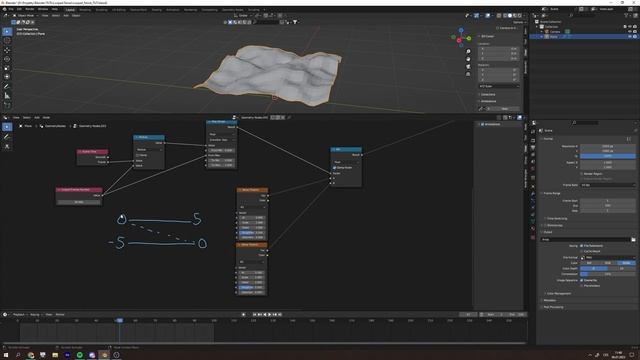Toggle camera view icon in viewport
The width and height of the screenshot is (640, 360).
(468, 67)
